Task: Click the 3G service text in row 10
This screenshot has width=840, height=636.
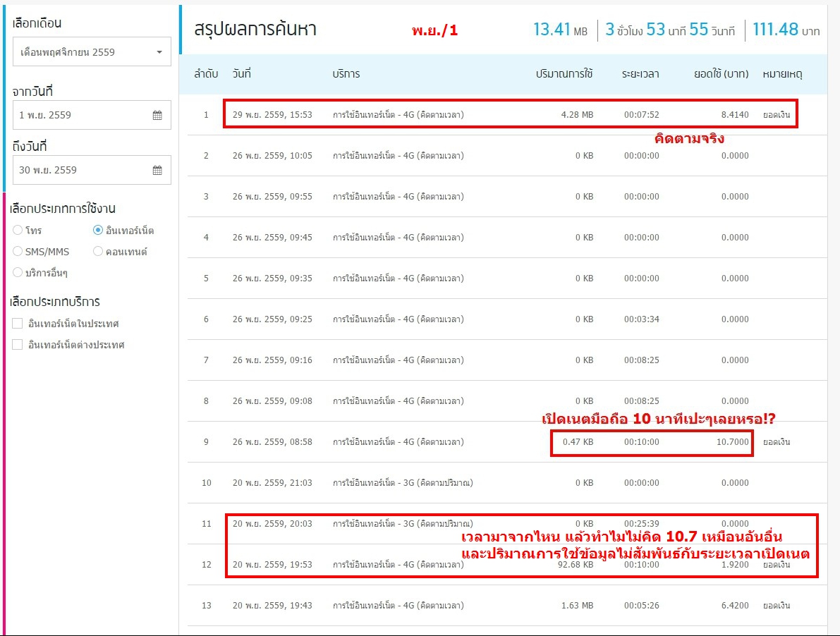Action: [403, 483]
